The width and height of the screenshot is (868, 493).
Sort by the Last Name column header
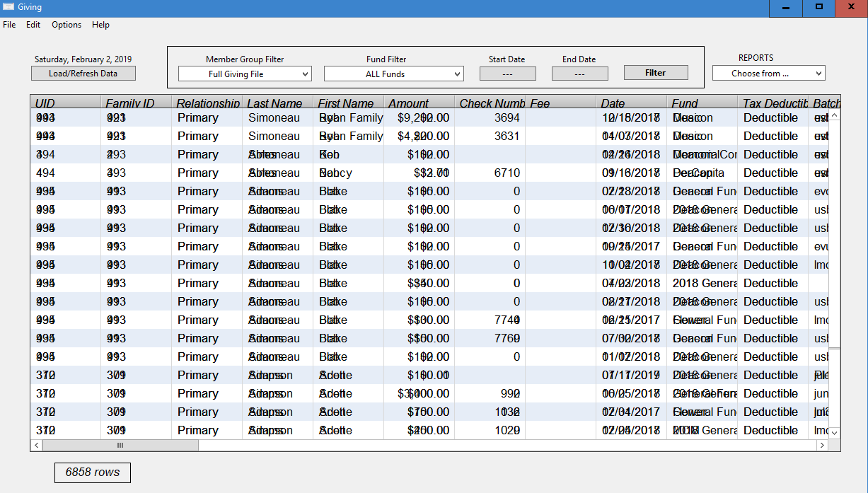pyautogui.click(x=274, y=103)
